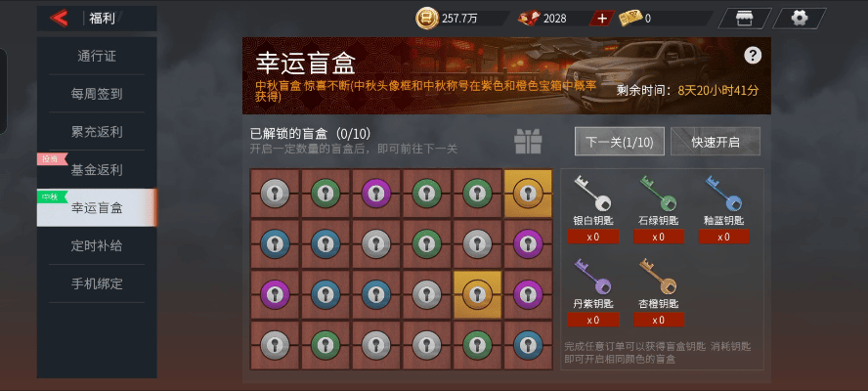Open the 基金返利 menu item

click(x=97, y=170)
